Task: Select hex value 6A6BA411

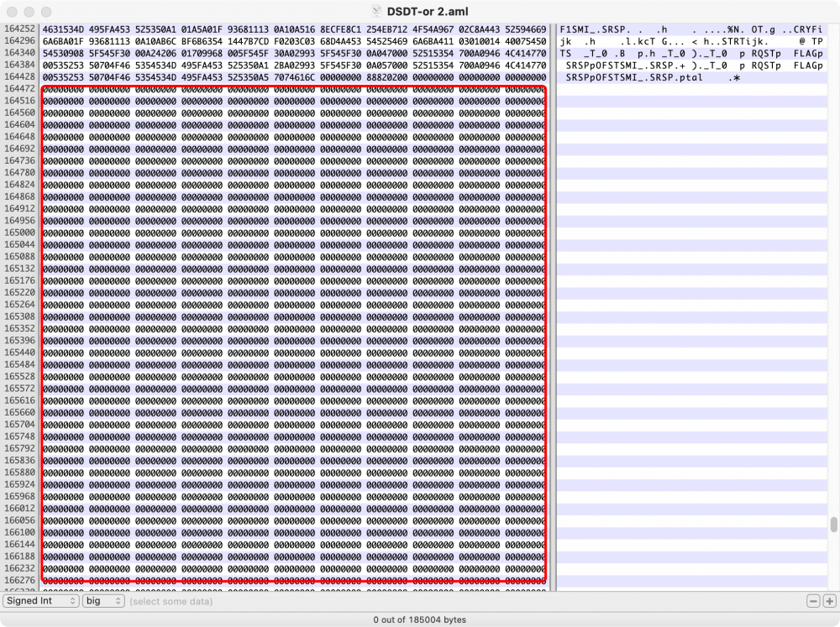Action: click(433, 41)
